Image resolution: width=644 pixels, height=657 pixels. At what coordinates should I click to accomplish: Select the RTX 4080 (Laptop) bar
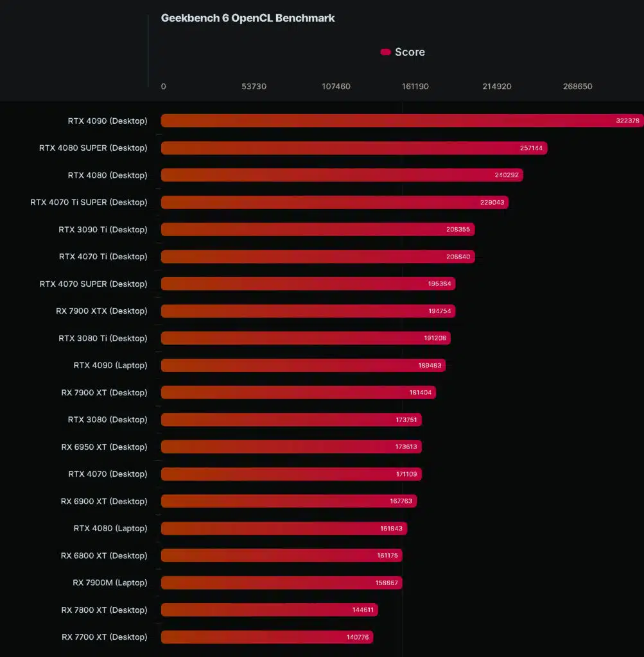pos(284,529)
